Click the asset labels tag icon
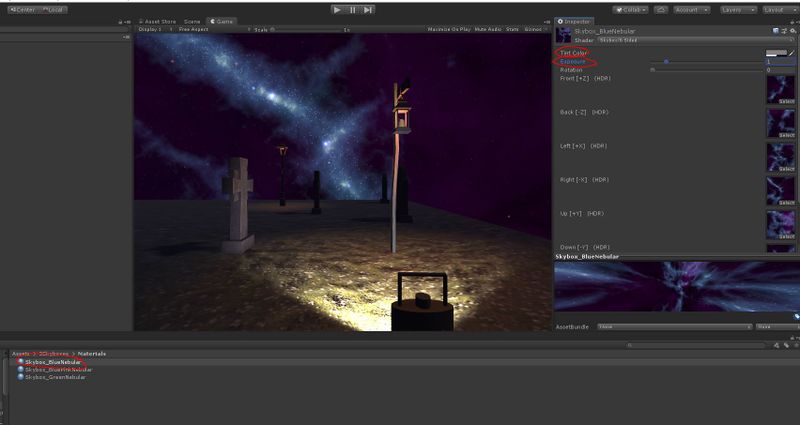 point(796,317)
